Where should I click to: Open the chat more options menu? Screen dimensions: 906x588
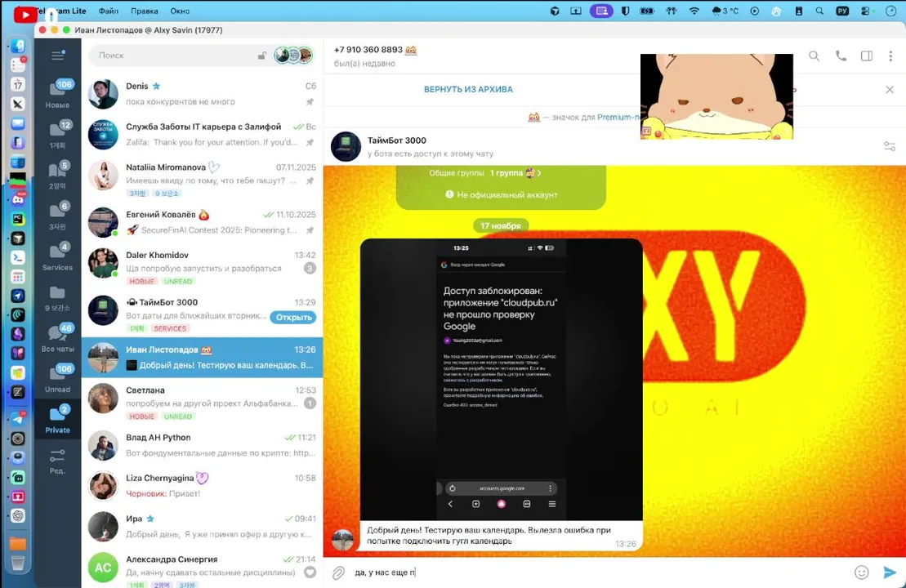coord(890,56)
